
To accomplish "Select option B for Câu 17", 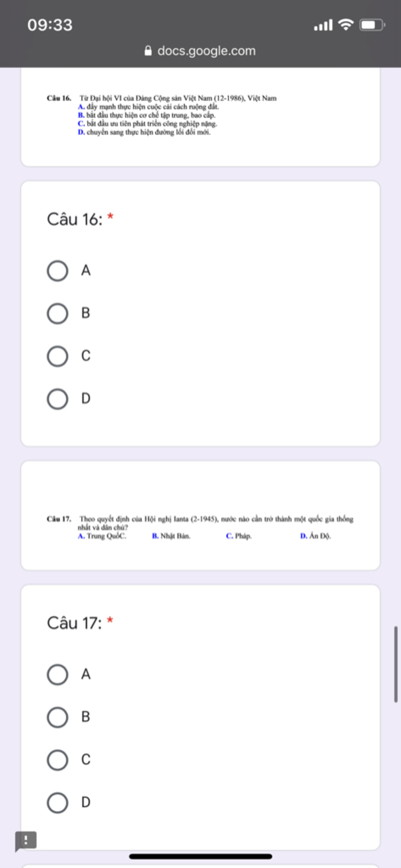I will point(58,717).
